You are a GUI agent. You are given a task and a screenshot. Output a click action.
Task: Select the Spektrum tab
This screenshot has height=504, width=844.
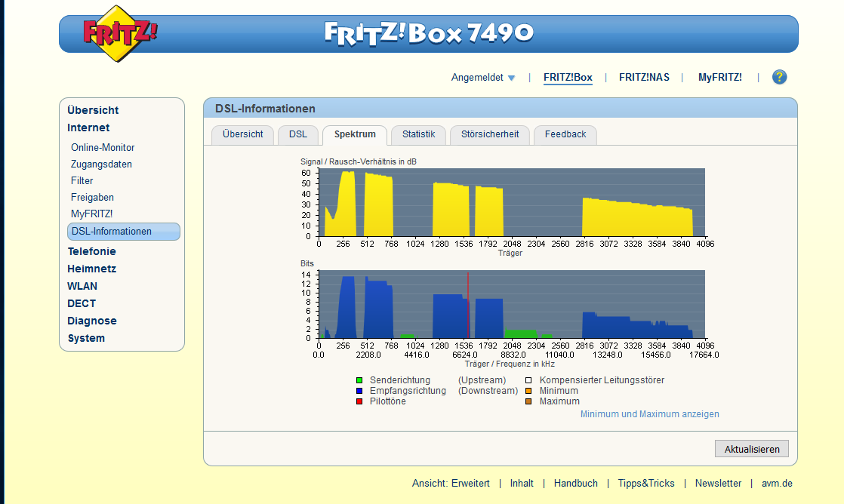click(355, 134)
